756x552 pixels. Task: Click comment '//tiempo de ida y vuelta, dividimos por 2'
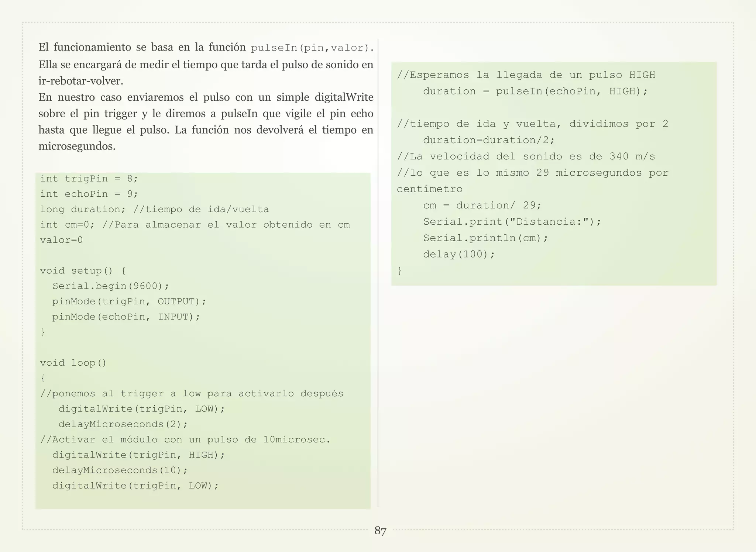[533, 124]
